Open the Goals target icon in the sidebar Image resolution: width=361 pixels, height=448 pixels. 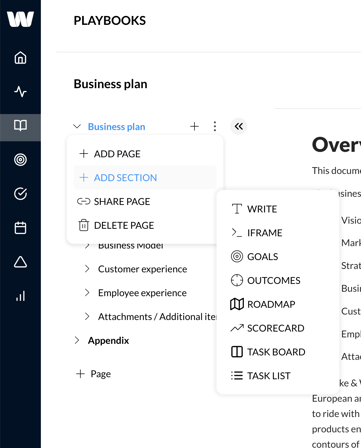20,160
